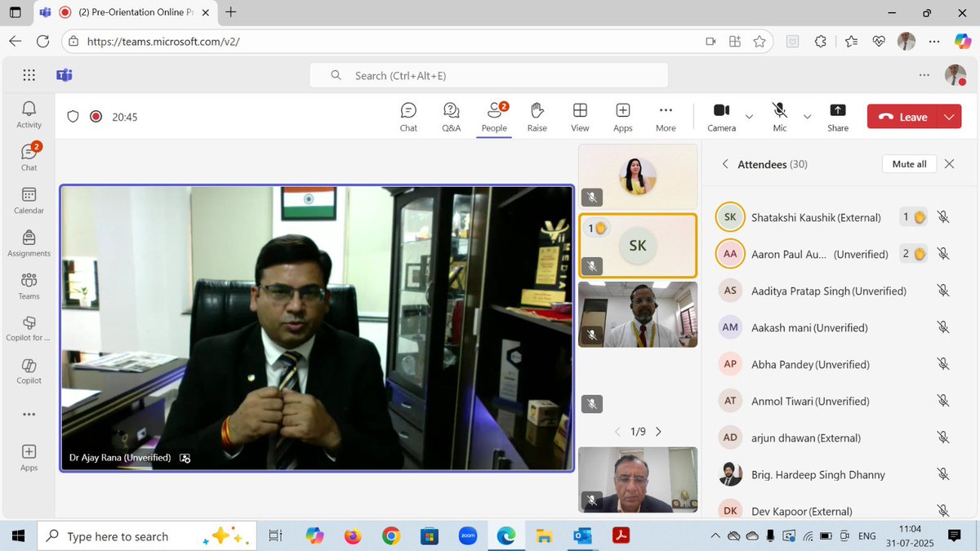Open Teams settings and more ellipsis
Screen dimensions: 980x551
pos(924,75)
